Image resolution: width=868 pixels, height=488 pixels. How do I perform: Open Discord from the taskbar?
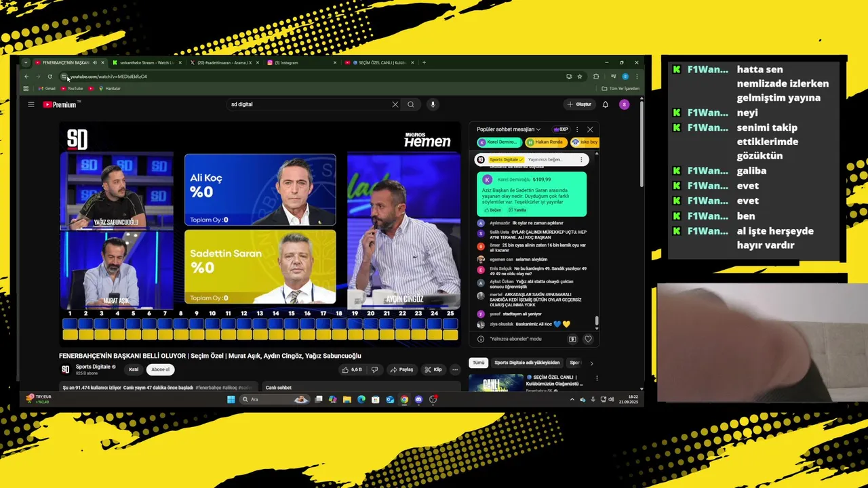tap(418, 399)
